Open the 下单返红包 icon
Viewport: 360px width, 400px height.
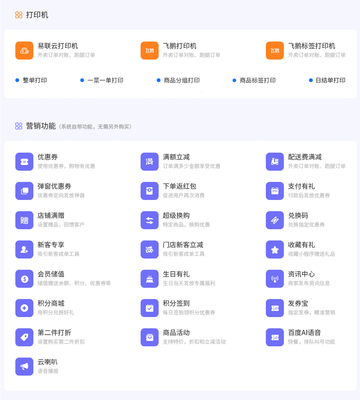pyautogui.click(x=149, y=191)
